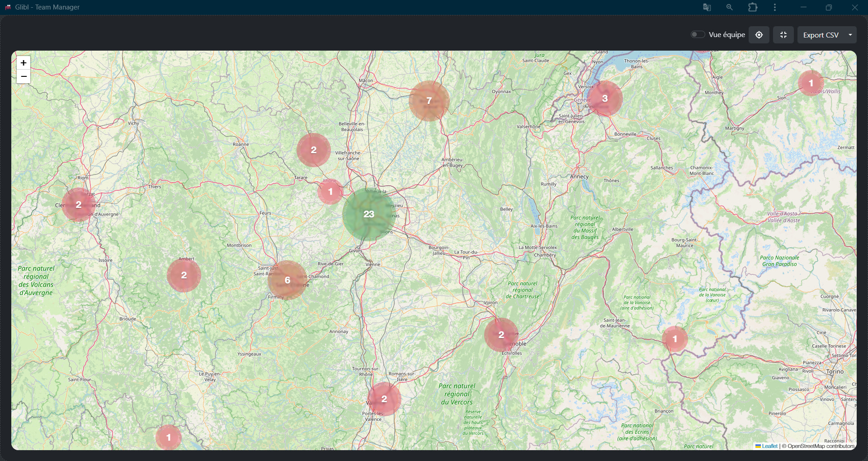
Task: Zoom in the map with plus button
Action: tap(24, 63)
